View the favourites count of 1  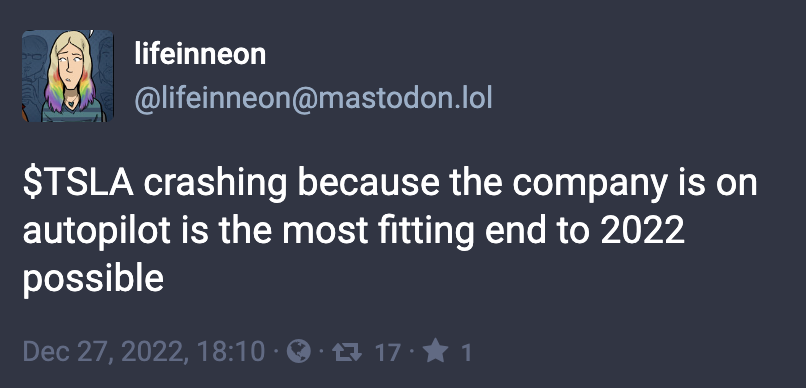(x=466, y=353)
